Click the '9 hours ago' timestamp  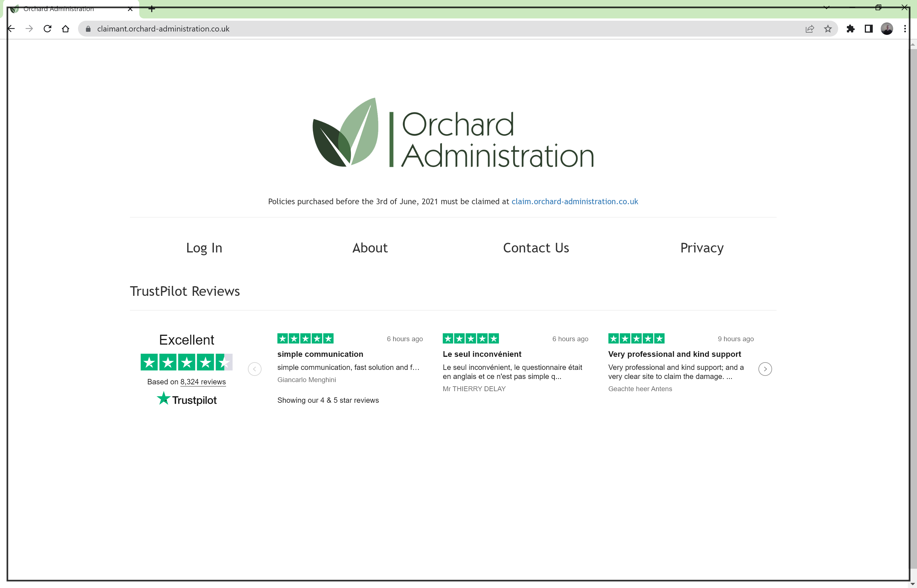coord(736,339)
